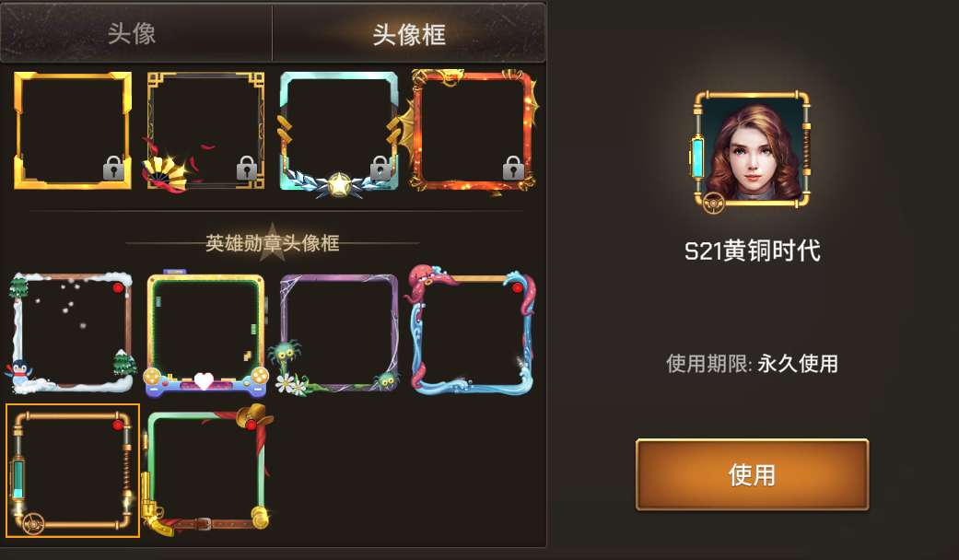Viewport: 959px width, 560px height.
Task: Choose the cowboy hat revolver frame
Action: tap(206, 470)
